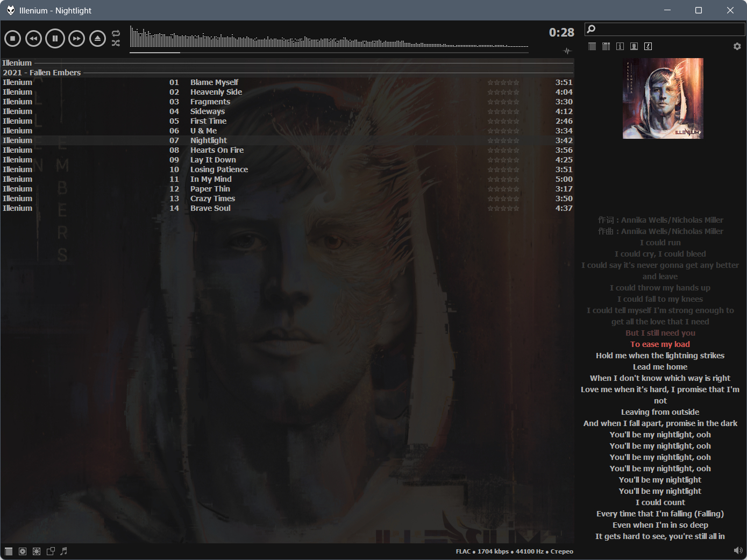This screenshot has height=560, width=747.
Task: Skip to the next track
Action: pos(76,39)
